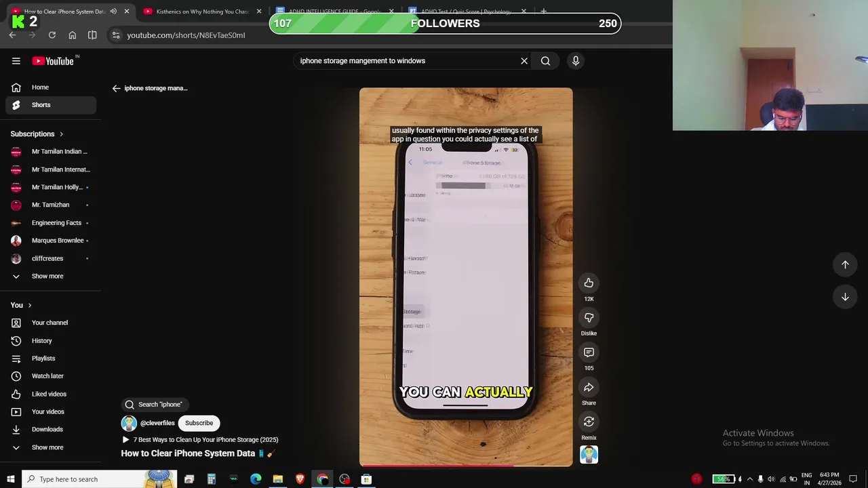Viewport: 868px width, 488px height.
Task: Open site information icon in address bar
Action: coord(116,35)
